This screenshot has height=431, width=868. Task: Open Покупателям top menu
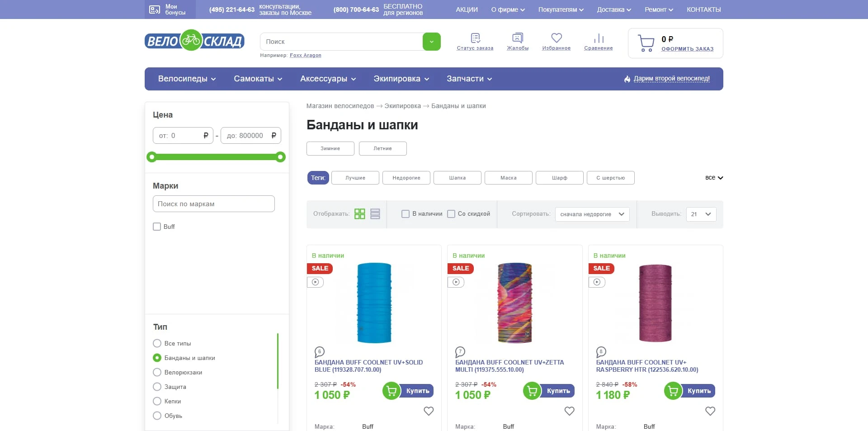[561, 9]
